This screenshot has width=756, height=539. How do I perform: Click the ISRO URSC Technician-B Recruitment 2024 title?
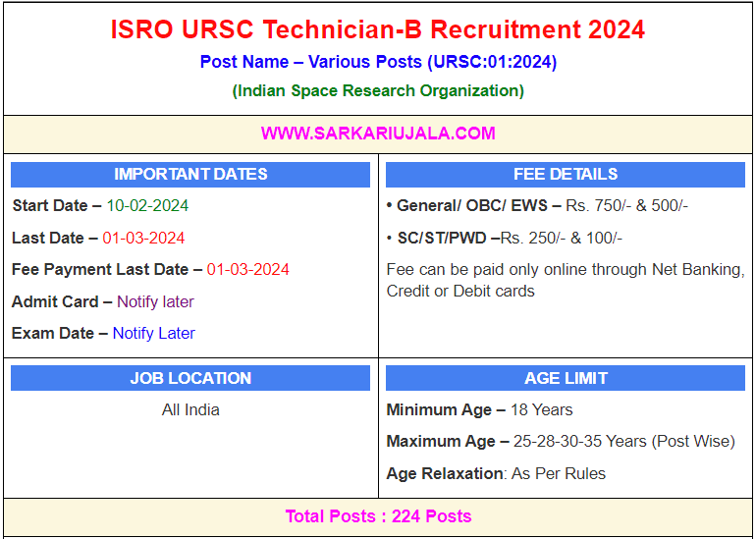pos(378,29)
